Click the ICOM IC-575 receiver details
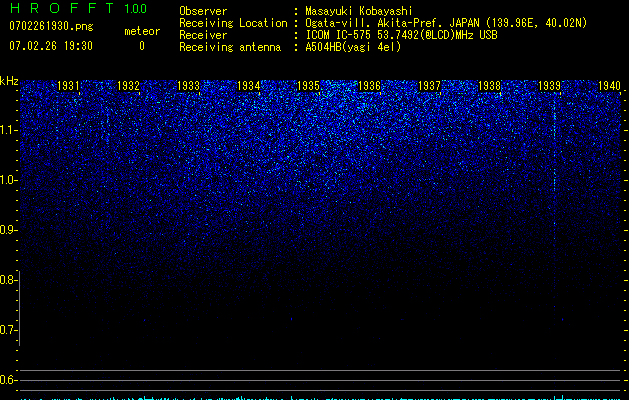Screen dimensions: 629x400 coord(401,35)
